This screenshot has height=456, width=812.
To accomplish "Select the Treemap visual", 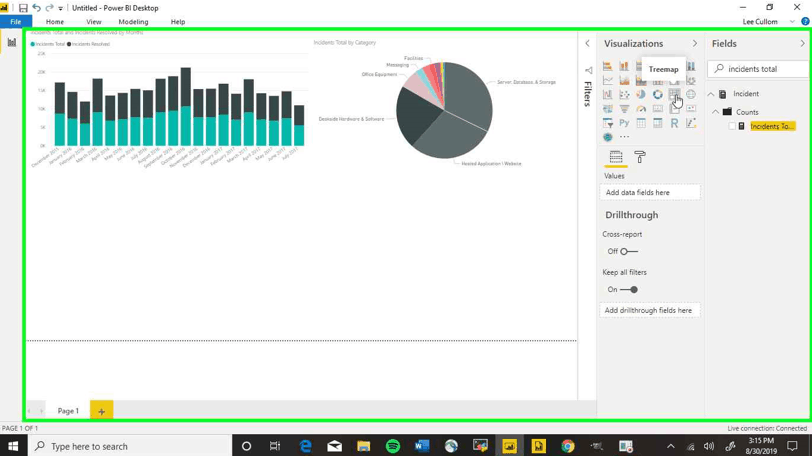I will coord(674,94).
